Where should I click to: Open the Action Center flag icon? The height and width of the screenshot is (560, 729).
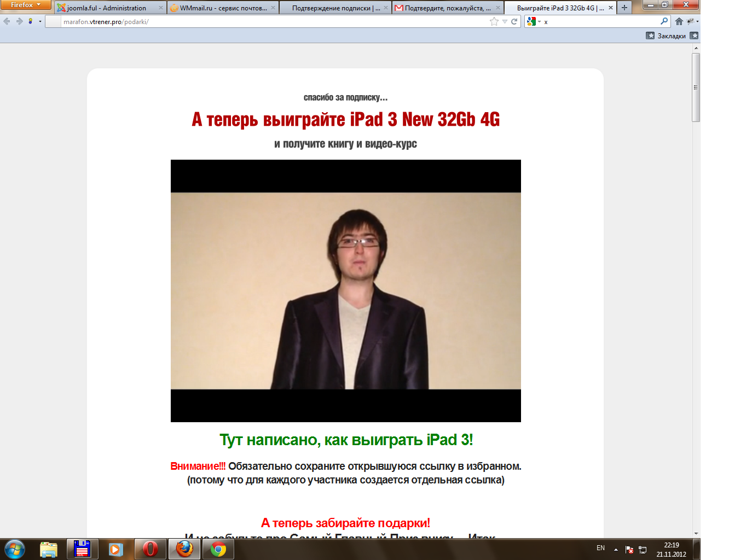pyautogui.click(x=629, y=550)
